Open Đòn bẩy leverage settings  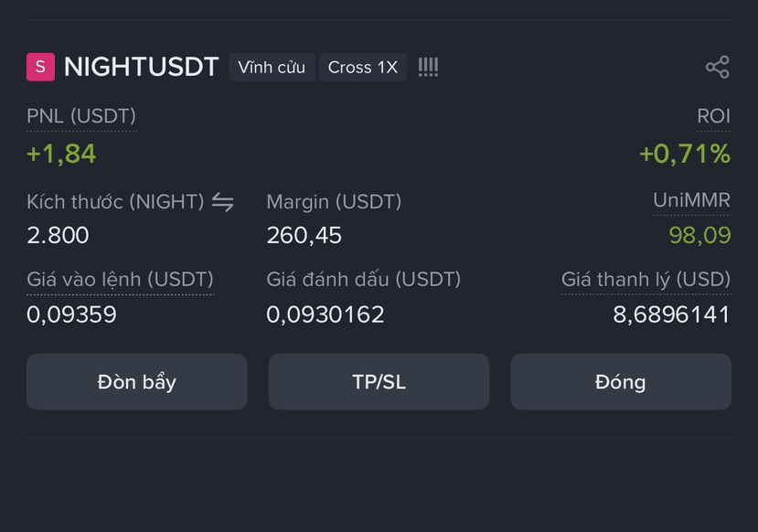click(x=137, y=382)
